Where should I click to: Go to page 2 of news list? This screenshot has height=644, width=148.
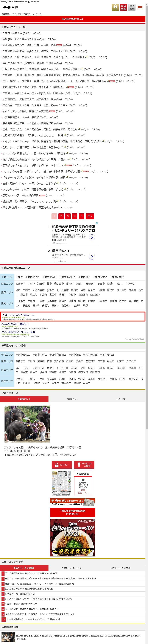[x=61, y=216]
